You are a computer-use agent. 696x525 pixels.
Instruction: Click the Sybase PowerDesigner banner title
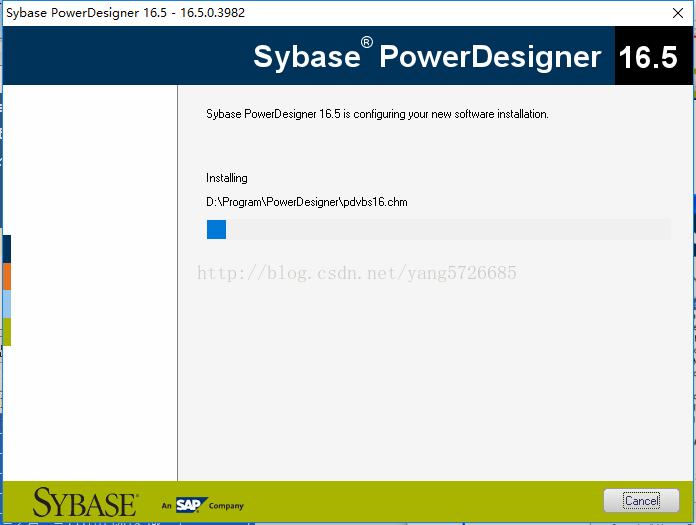[x=427, y=56]
